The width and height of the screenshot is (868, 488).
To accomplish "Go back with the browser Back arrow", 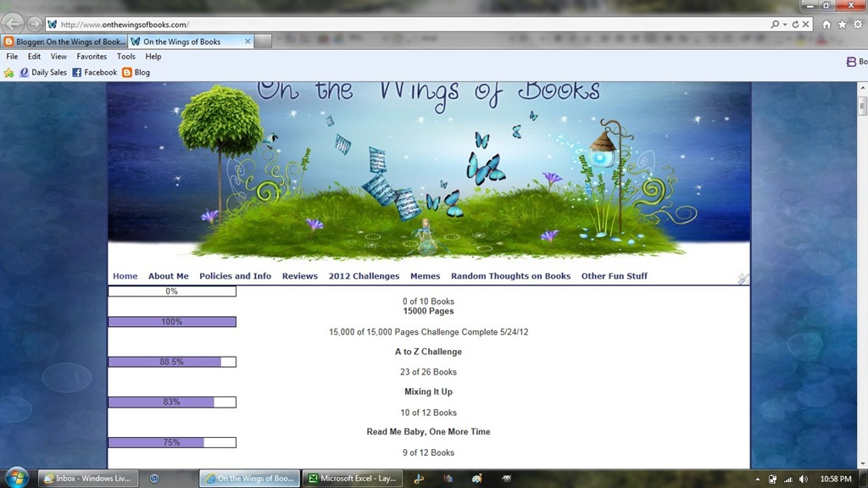I will pyautogui.click(x=14, y=24).
